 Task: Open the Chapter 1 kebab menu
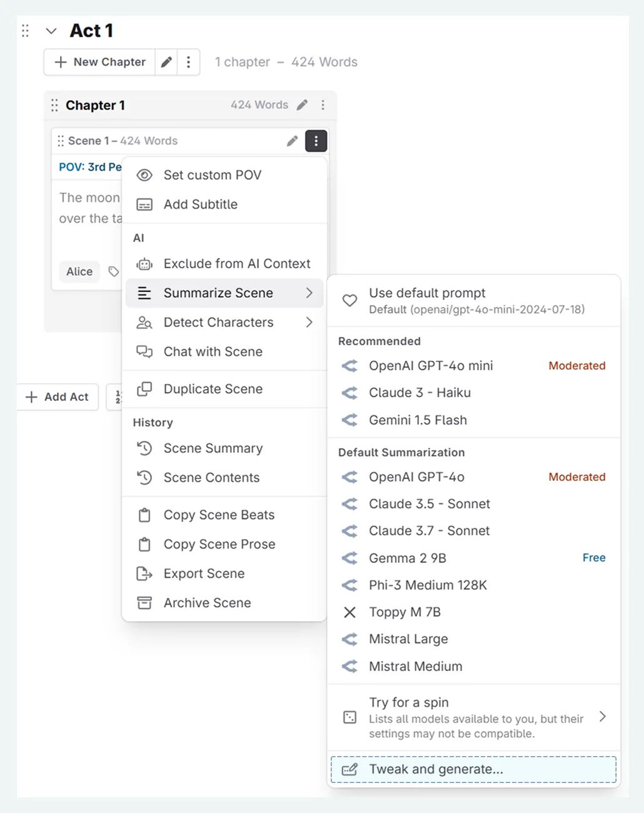323,105
